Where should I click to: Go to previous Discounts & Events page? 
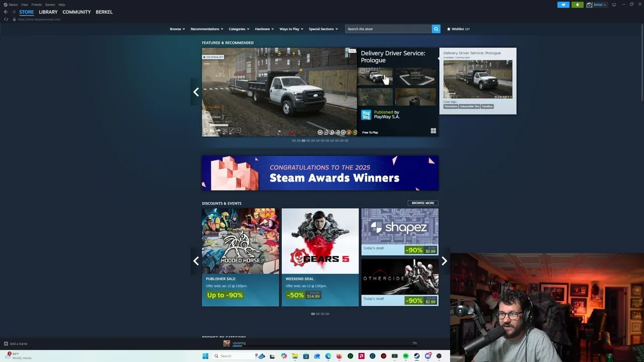point(196,261)
